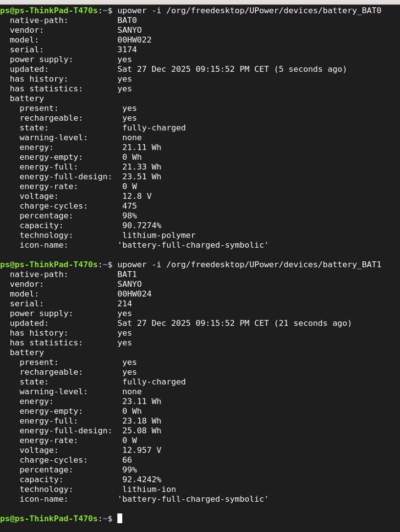This screenshot has height=532, width=400.
Task: Click the energy-full-design value 23.51 Wh
Action: click(141, 176)
